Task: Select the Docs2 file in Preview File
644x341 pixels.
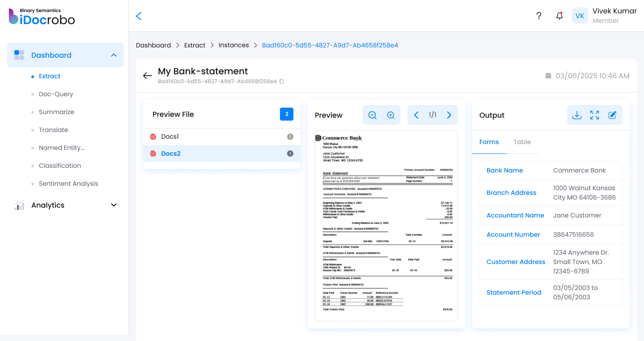Action: [x=171, y=153]
